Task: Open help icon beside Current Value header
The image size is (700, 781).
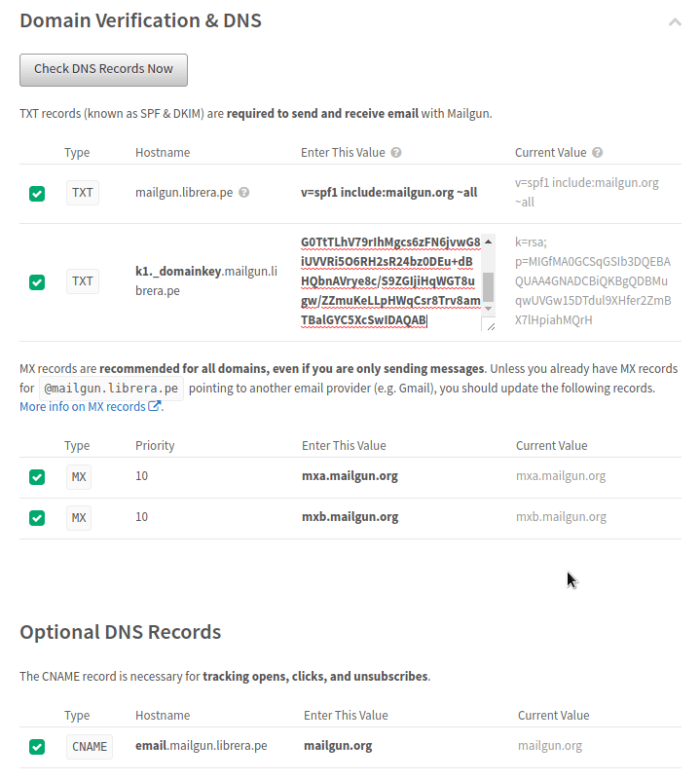Action: click(x=598, y=153)
